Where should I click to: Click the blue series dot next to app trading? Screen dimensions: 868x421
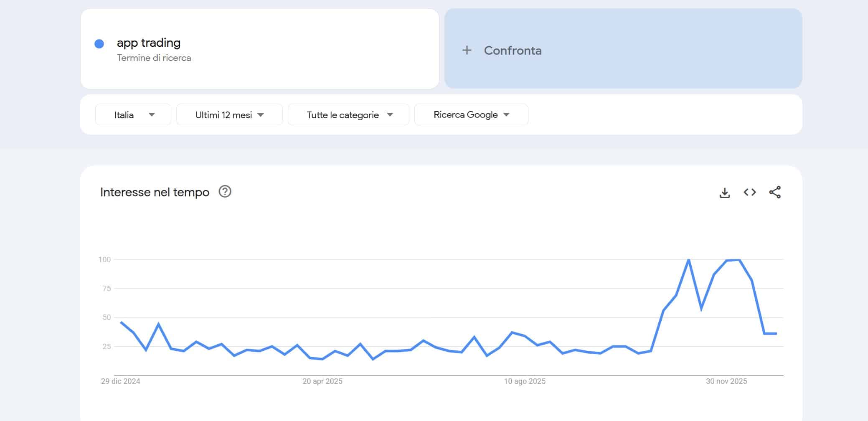[99, 43]
